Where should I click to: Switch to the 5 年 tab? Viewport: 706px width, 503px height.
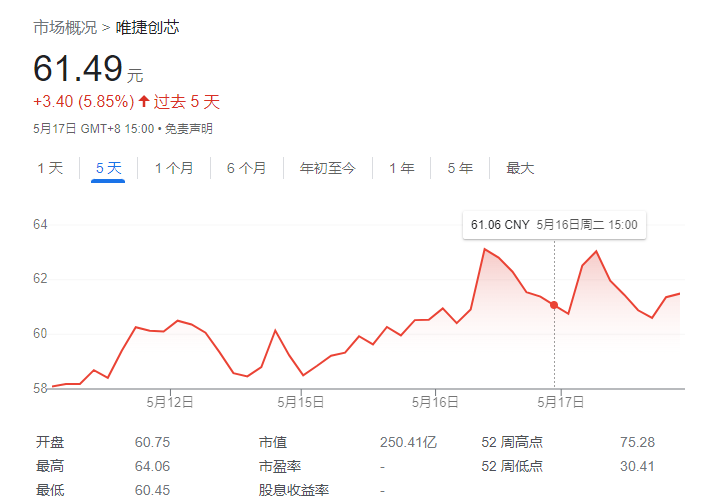(x=460, y=168)
